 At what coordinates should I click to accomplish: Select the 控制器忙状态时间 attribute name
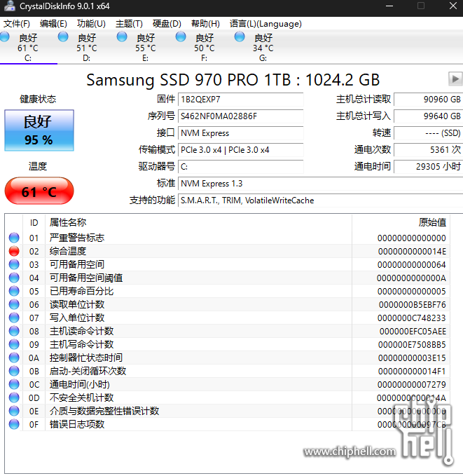[86, 358]
